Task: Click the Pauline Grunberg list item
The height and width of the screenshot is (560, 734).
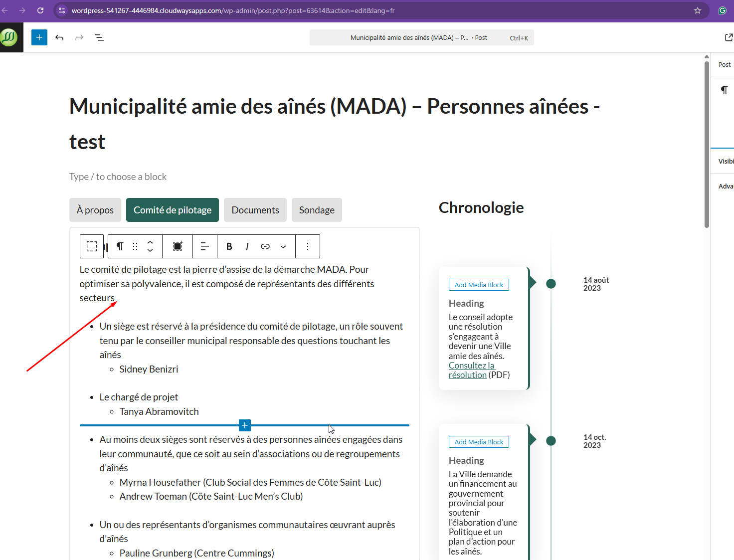Action: 196,553
